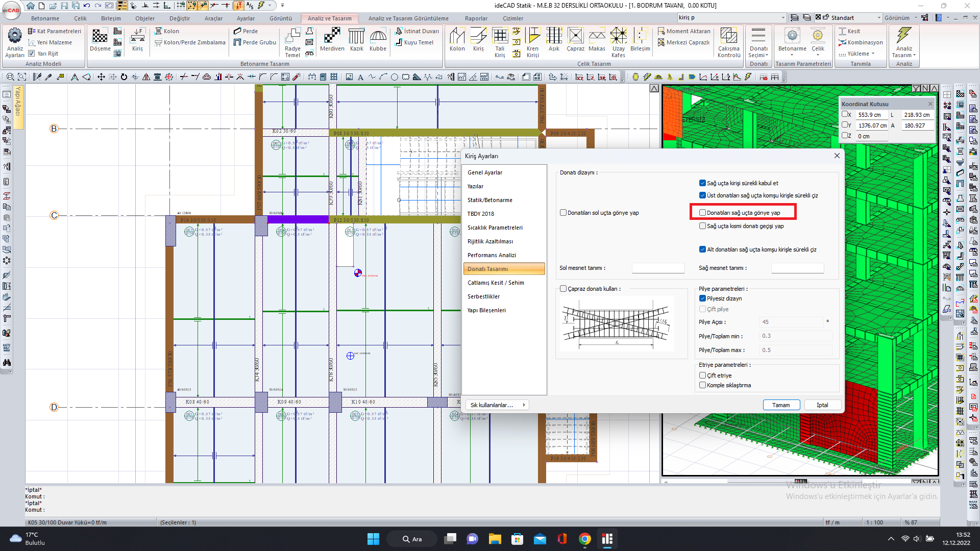Viewport: 980px width, 551px height.
Task: Click the Kat Parametreleri tool
Action: pyautogui.click(x=55, y=31)
